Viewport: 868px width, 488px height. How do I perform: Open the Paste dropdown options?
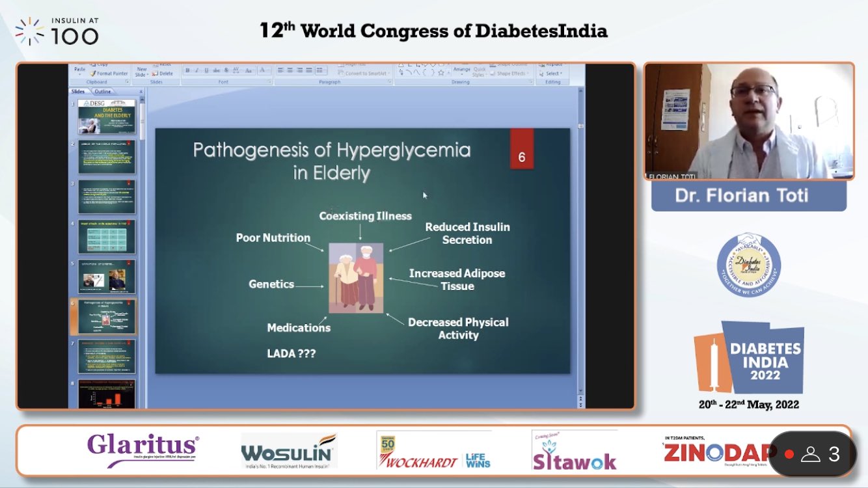(x=80, y=74)
